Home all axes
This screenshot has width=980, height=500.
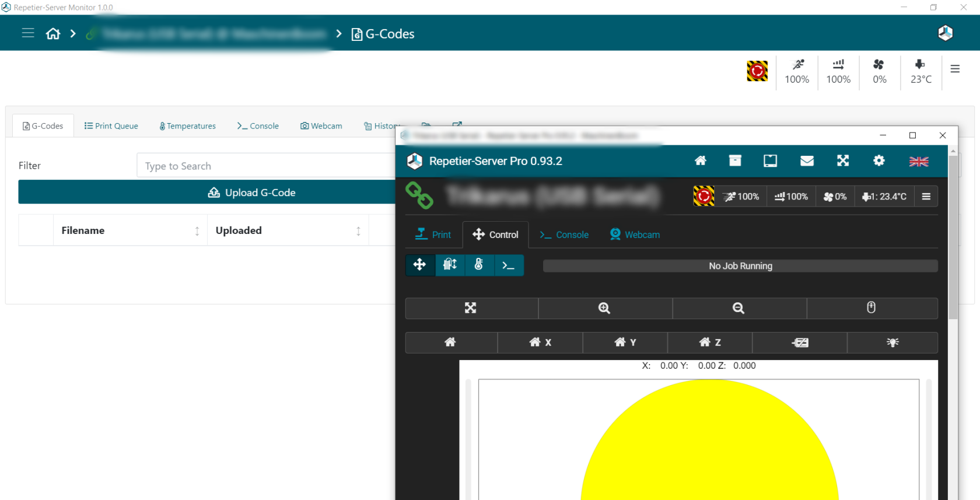pos(451,342)
